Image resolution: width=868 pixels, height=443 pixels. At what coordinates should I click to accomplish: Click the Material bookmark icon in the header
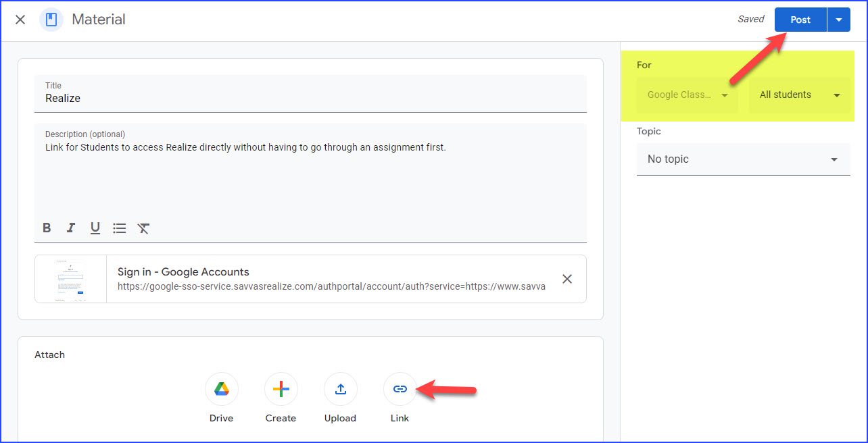(51, 20)
